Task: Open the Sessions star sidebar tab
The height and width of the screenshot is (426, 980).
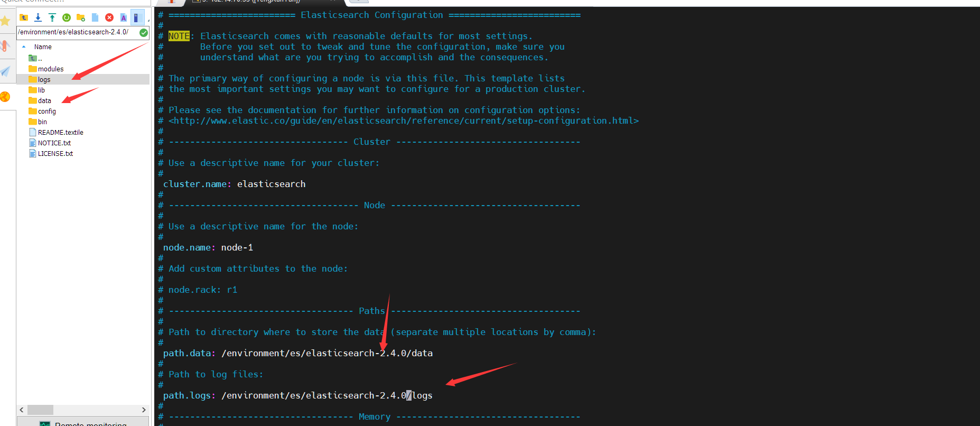Action: click(x=5, y=21)
